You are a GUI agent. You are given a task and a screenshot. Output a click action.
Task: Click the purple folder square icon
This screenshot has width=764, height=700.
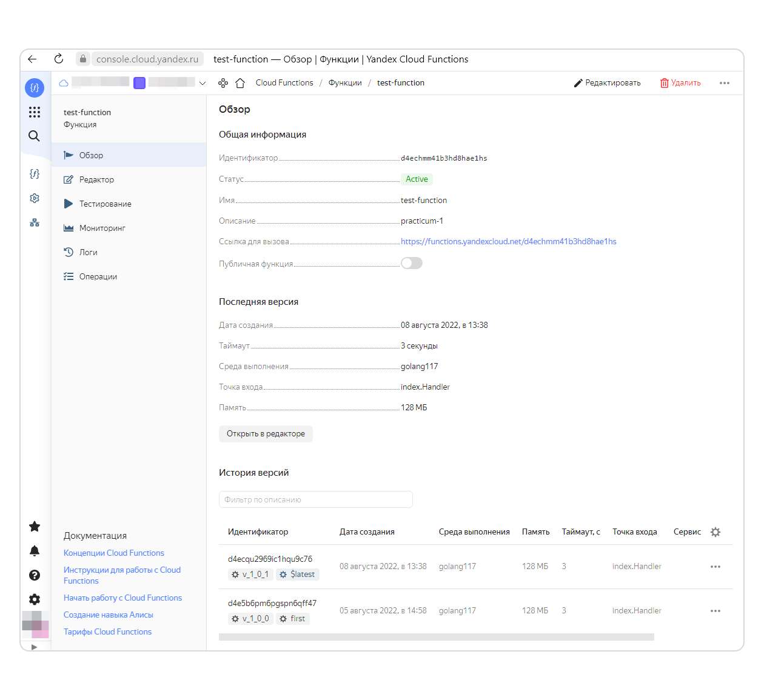(139, 83)
